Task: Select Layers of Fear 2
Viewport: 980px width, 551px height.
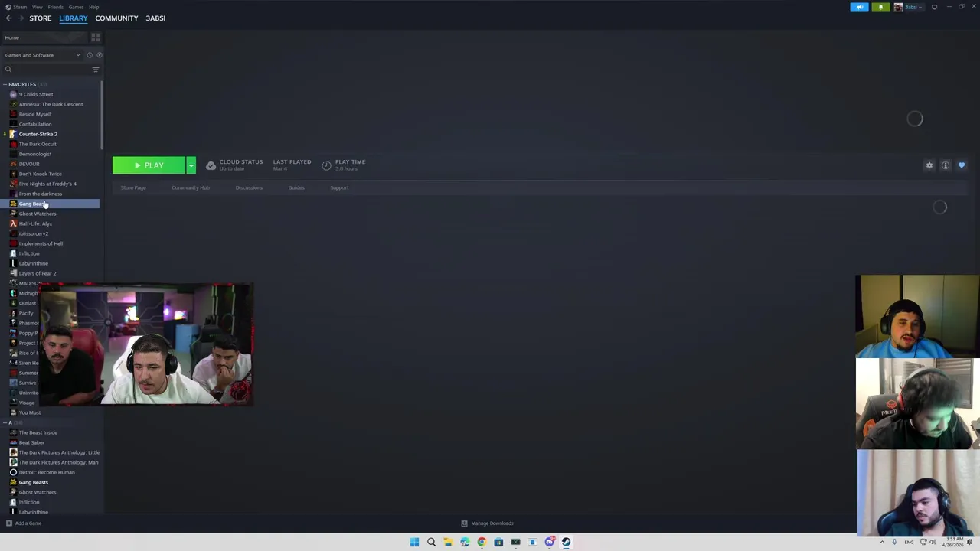Action: 38,273
